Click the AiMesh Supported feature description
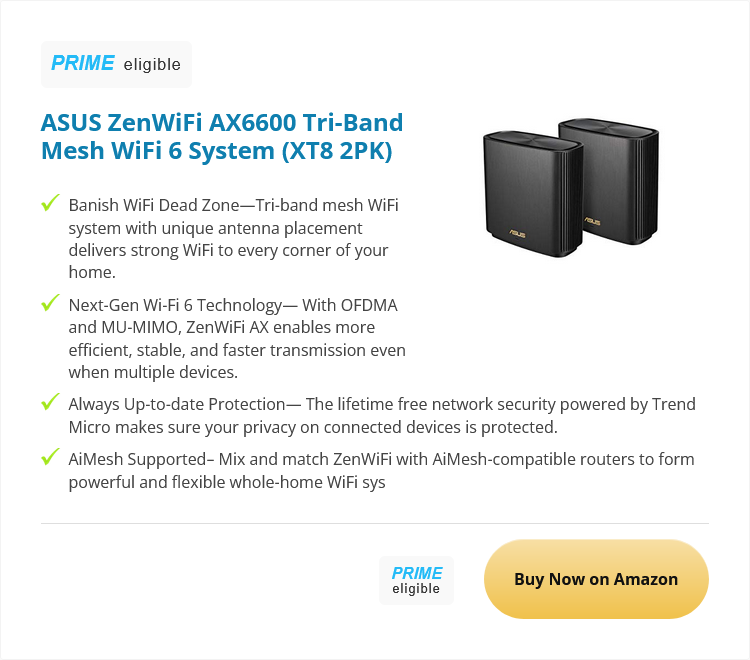The width and height of the screenshot is (750, 660). pos(381,471)
